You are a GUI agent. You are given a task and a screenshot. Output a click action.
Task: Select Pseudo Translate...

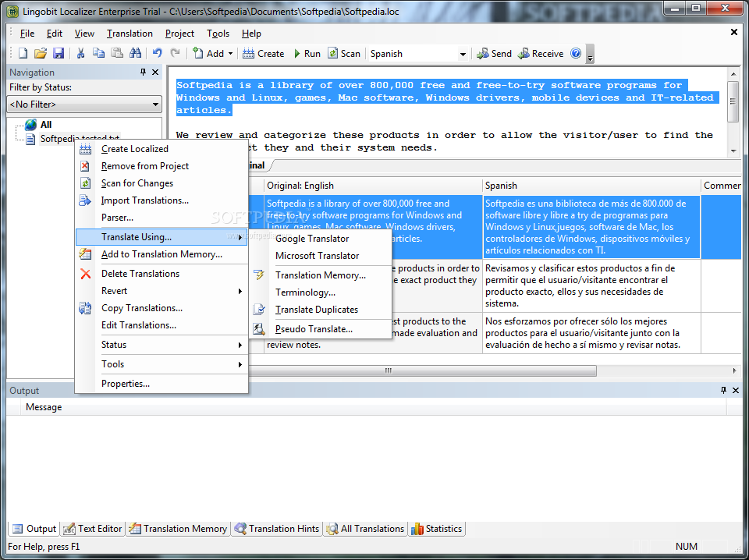[x=320, y=329]
